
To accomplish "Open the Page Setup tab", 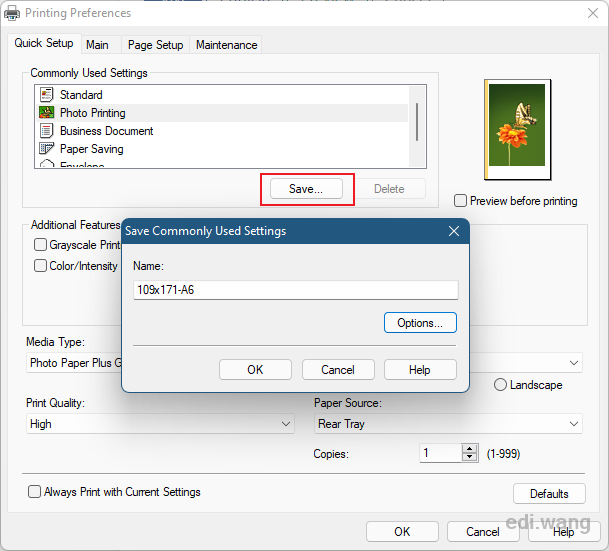I will tap(155, 45).
